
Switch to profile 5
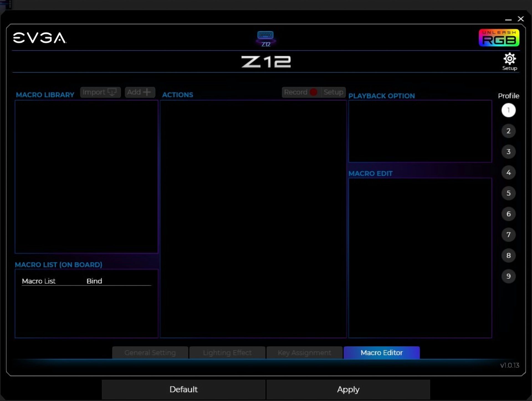[x=508, y=193]
